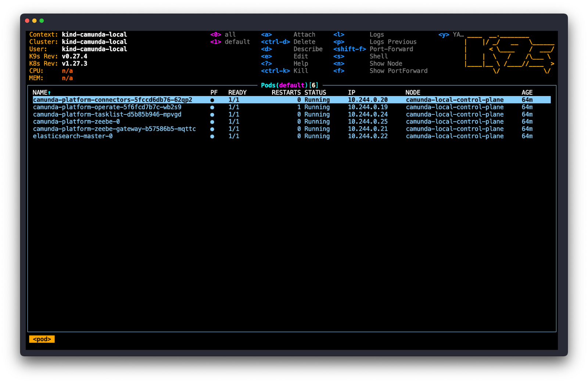Click the K8s Rev v1.27.3 value
This screenshot has width=588, height=383.
coord(75,64)
